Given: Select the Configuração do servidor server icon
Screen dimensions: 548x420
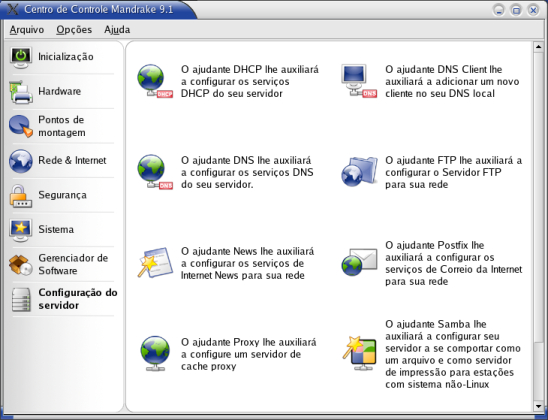Looking at the screenshot, I should point(21,299).
